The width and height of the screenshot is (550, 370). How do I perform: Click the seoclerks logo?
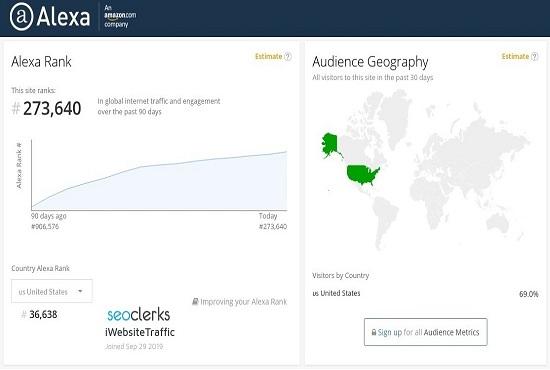point(139,315)
